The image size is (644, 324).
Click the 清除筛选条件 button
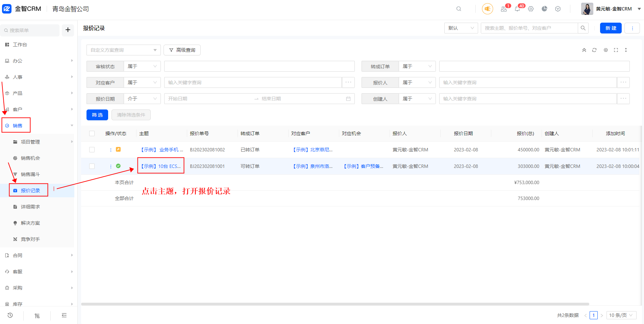pos(131,115)
